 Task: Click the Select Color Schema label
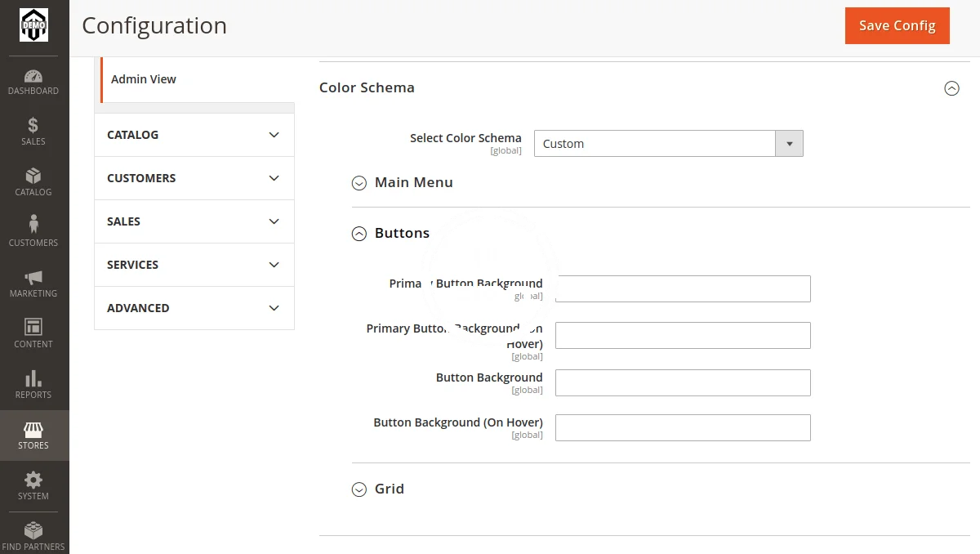point(465,138)
